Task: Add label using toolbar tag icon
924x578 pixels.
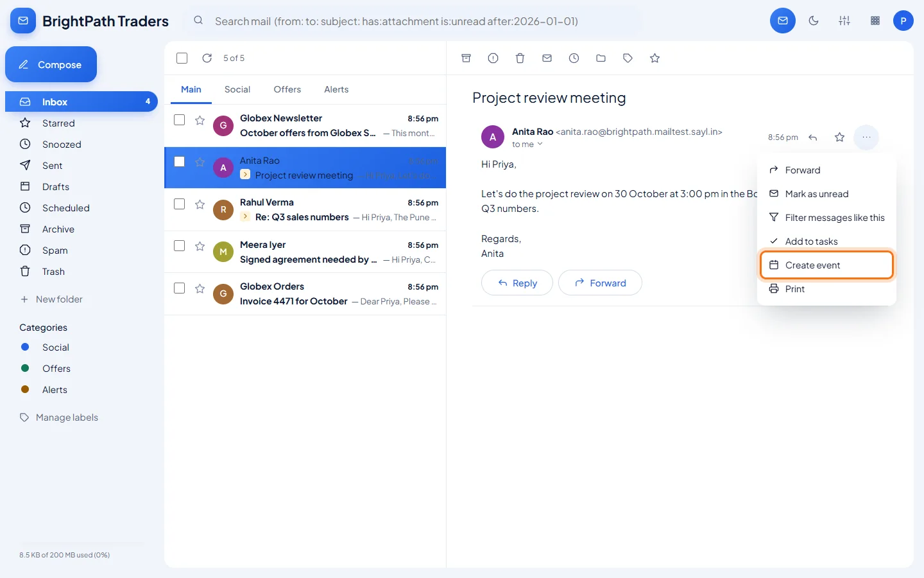Action: click(x=628, y=58)
